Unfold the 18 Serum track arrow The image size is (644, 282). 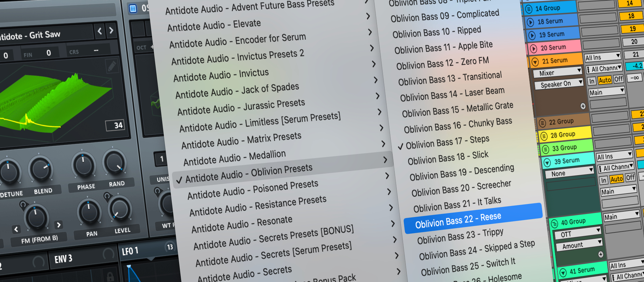tap(531, 22)
